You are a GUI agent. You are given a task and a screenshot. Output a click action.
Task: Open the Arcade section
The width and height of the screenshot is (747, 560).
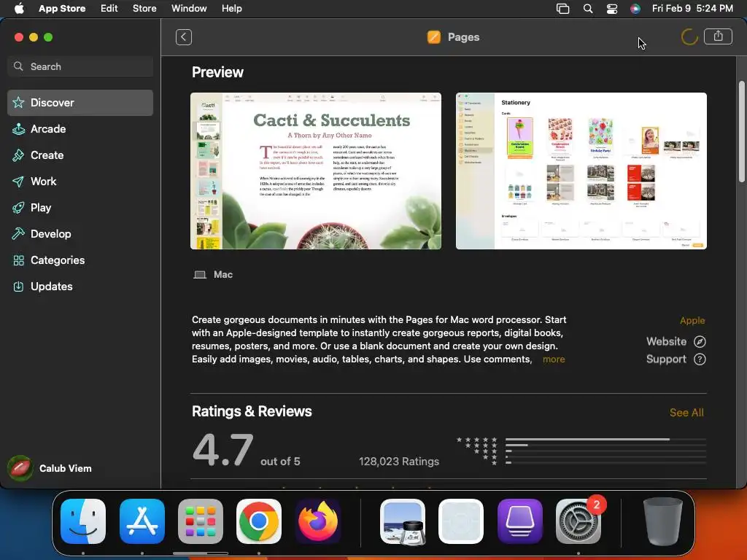pyautogui.click(x=80, y=129)
